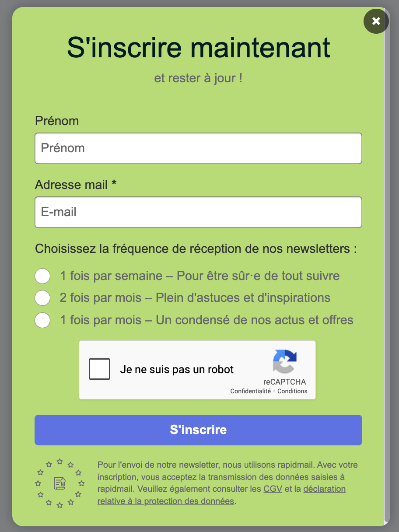Click the popup's vertical scrollbar
The height and width of the screenshot is (532, 399).
tap(386, 262)
